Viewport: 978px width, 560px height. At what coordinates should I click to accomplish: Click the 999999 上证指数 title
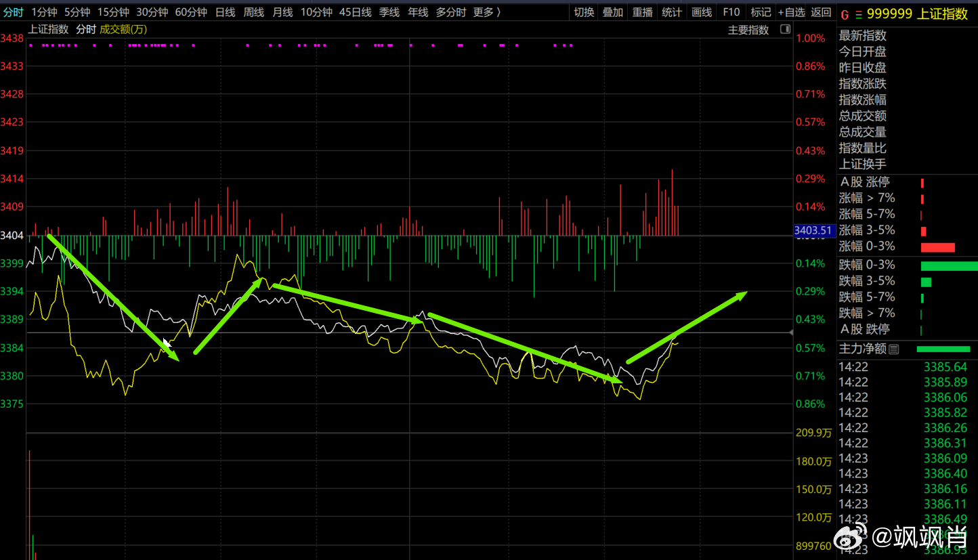point(917,14)
